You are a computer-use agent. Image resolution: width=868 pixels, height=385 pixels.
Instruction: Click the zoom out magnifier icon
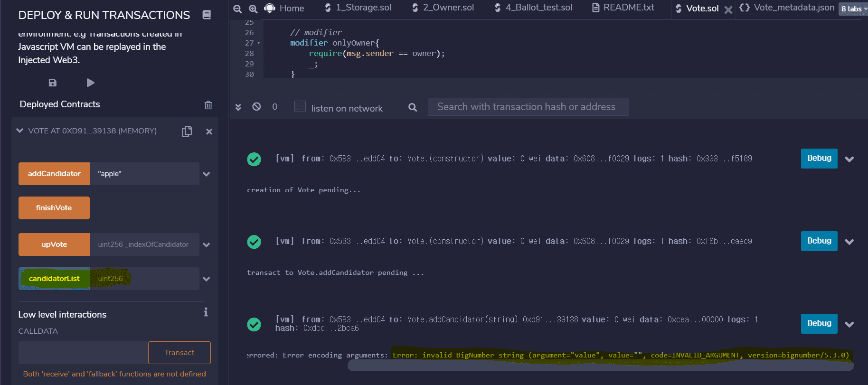click(237, 9)
